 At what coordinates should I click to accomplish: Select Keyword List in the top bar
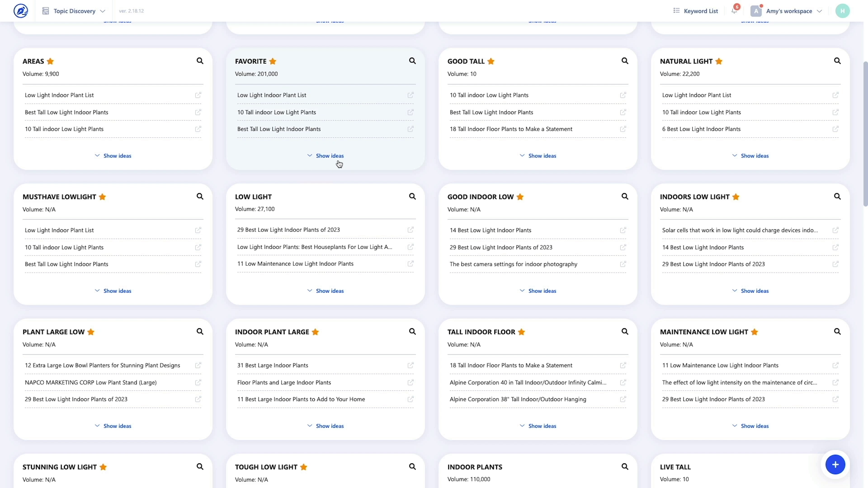click(696, 10)
